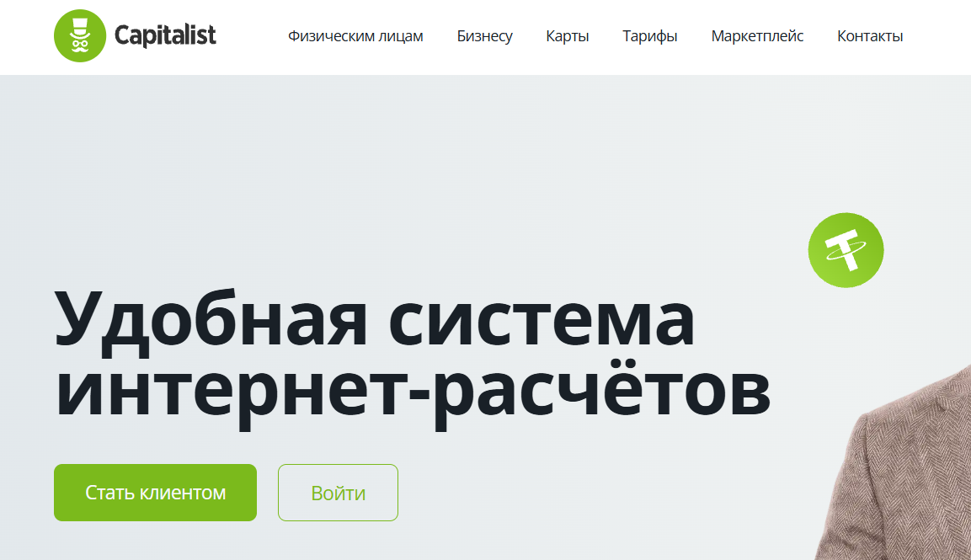Open the Карты menu item
The height and width of the screenshot is (560, 971).
568,36
